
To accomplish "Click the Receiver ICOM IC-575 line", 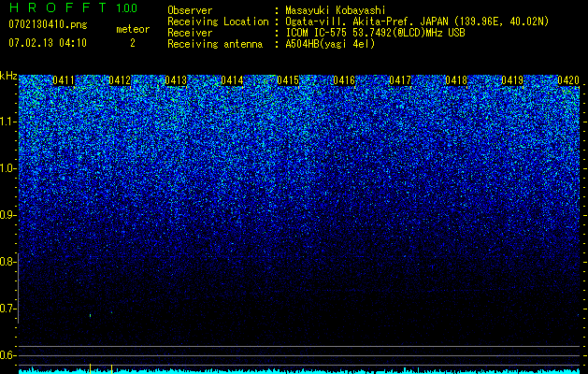I will click(316, 33).
